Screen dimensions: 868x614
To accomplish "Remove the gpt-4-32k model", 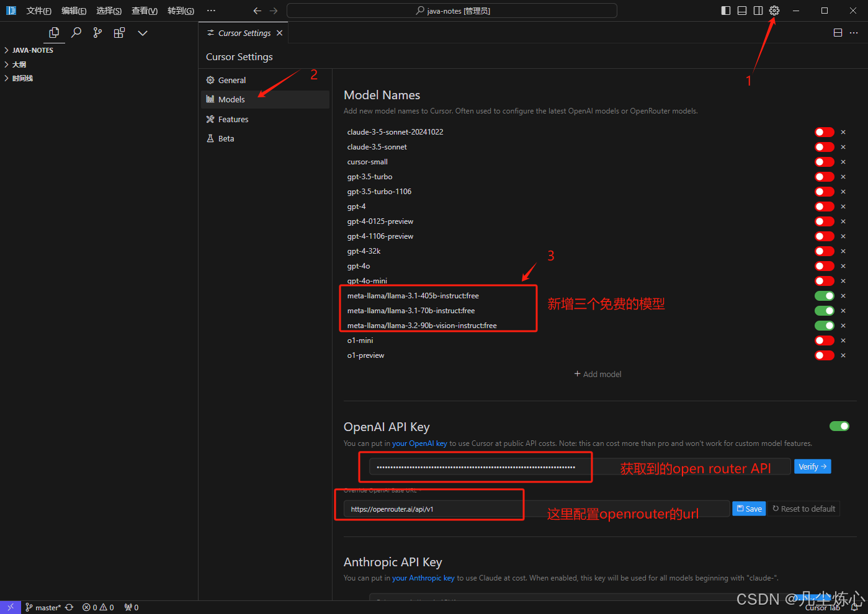I will pos(843,251).
